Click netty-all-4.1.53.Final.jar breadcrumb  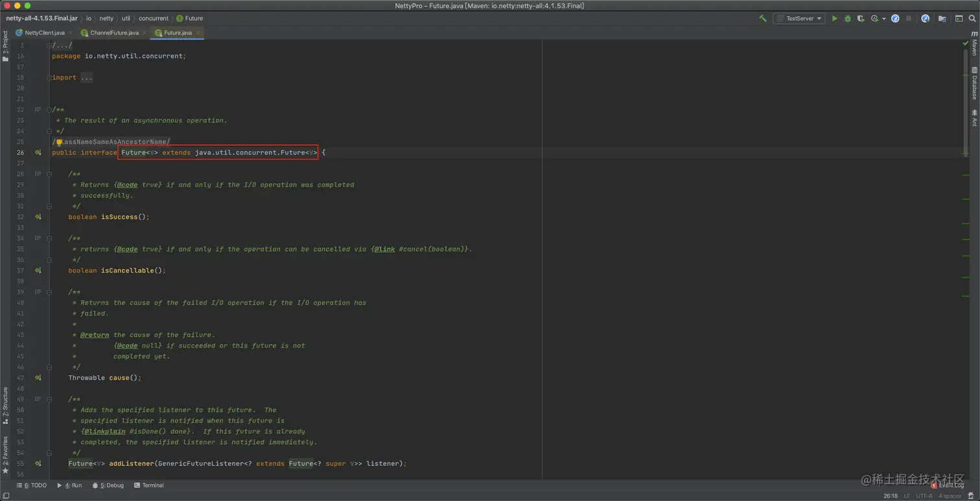pyautogui.click(x=41, y=18)
